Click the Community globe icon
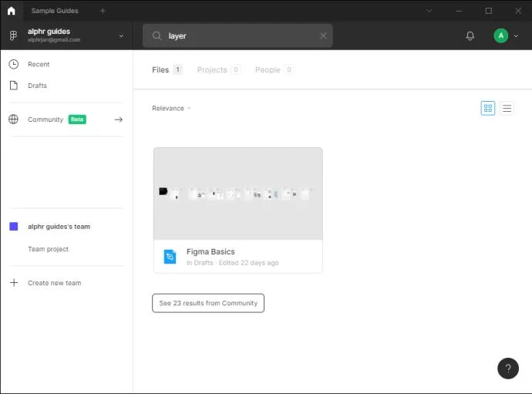The image size is (532, 394). pyautogui.click(x=14, y=120)
